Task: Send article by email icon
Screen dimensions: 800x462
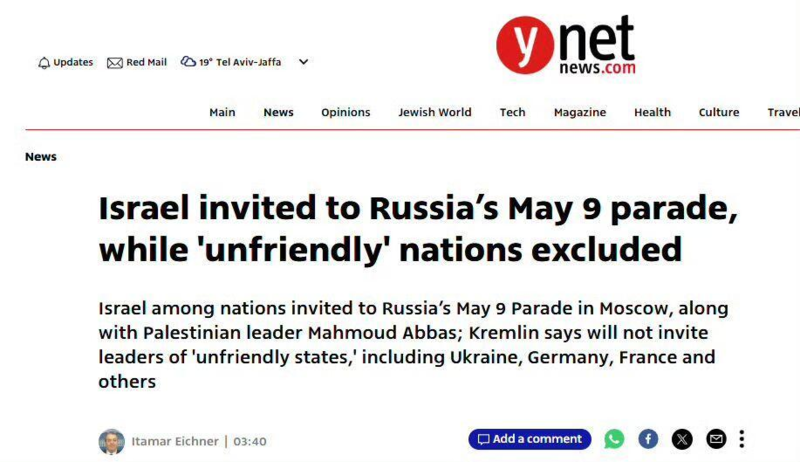Action: 716,439
